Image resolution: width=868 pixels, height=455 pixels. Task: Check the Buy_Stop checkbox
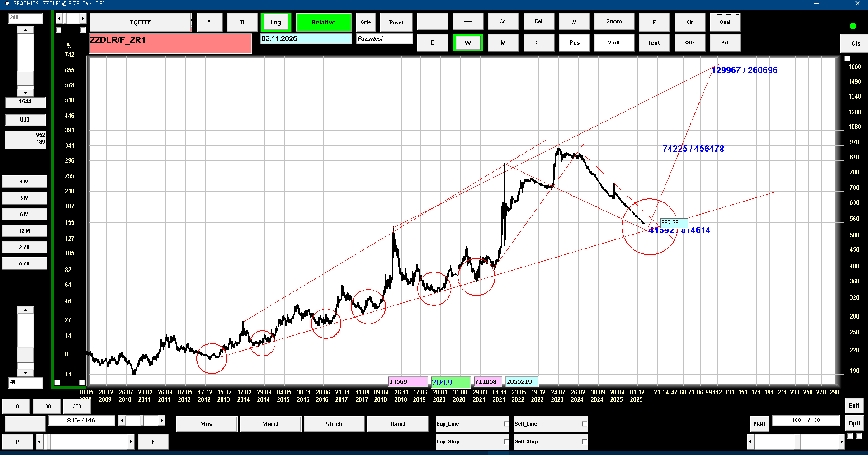pyautogui.click(x=506, y=441)
